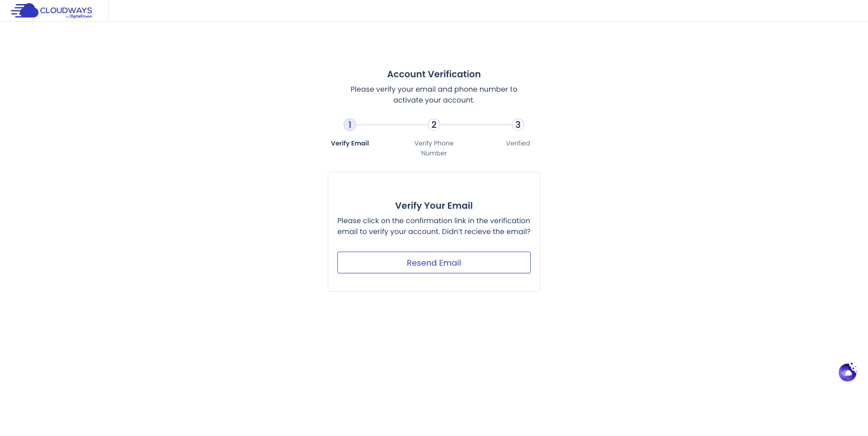Open the chat assistant bubble icon
The width and height of the screenshot is (868, 436).
[847, 372]
